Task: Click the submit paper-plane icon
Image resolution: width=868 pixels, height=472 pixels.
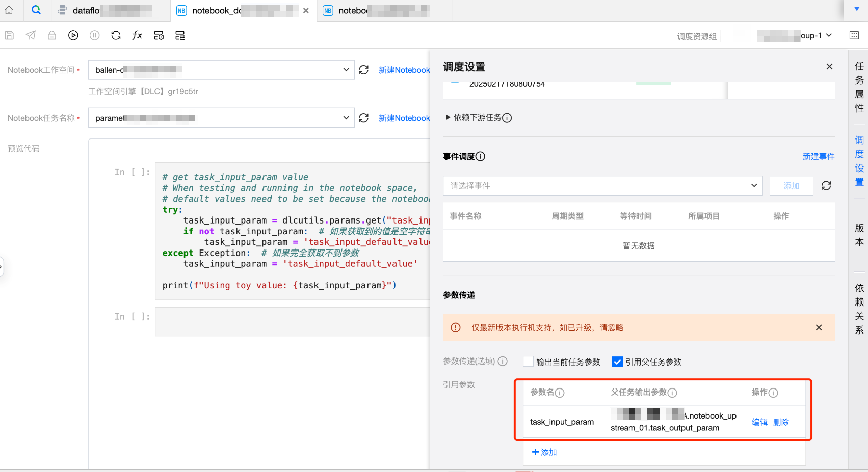Action: (x=31, y=35)
